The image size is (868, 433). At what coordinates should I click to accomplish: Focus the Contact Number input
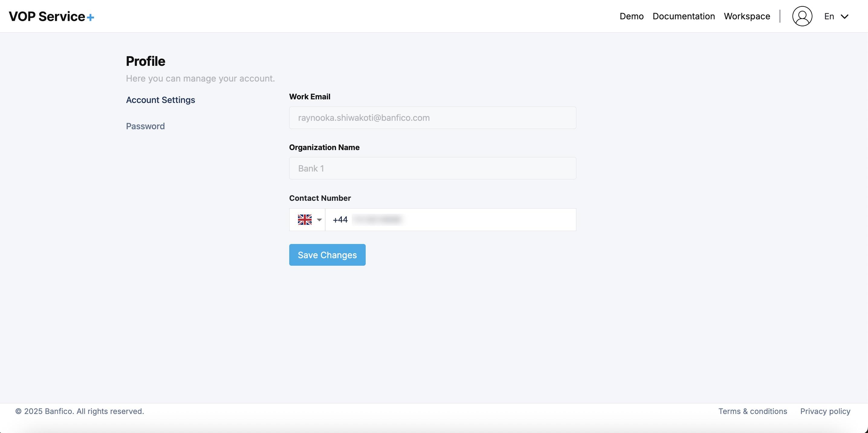pyautogui.click(x=472, y=220)
